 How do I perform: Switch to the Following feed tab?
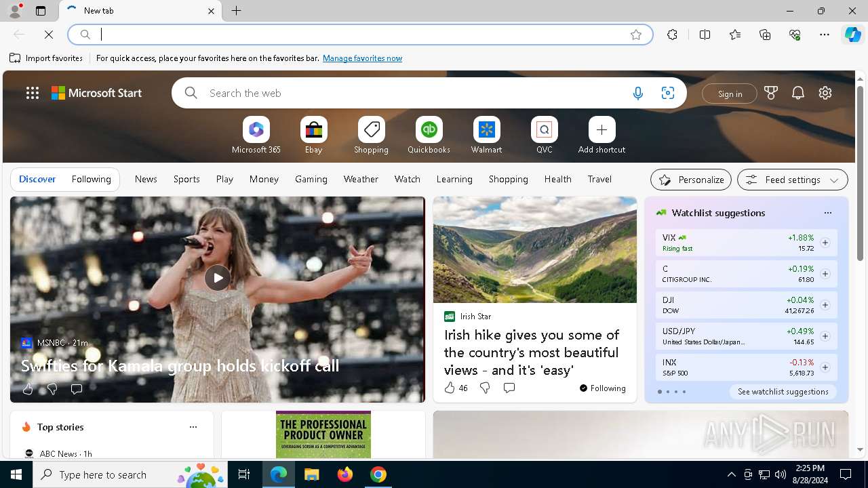tap(91, 179)
